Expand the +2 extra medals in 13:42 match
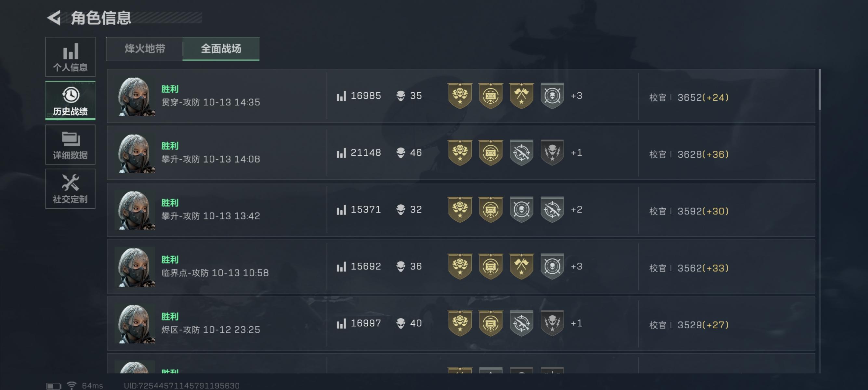This screenshot has height=390, width=868. (x=576, y=210)
